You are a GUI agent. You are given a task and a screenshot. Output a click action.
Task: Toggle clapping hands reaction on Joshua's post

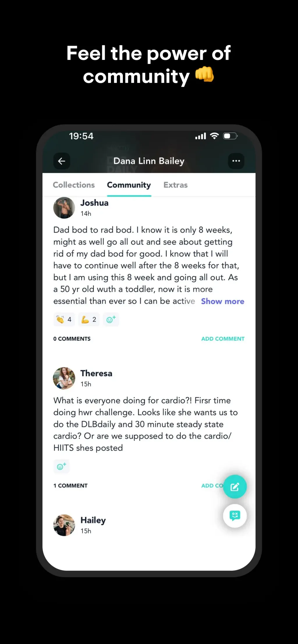point(64,319)
